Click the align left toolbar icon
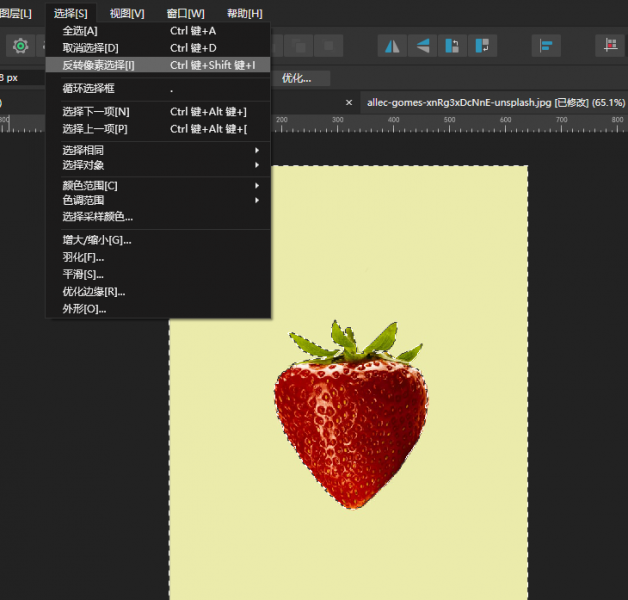 click(x=546, y=46)
